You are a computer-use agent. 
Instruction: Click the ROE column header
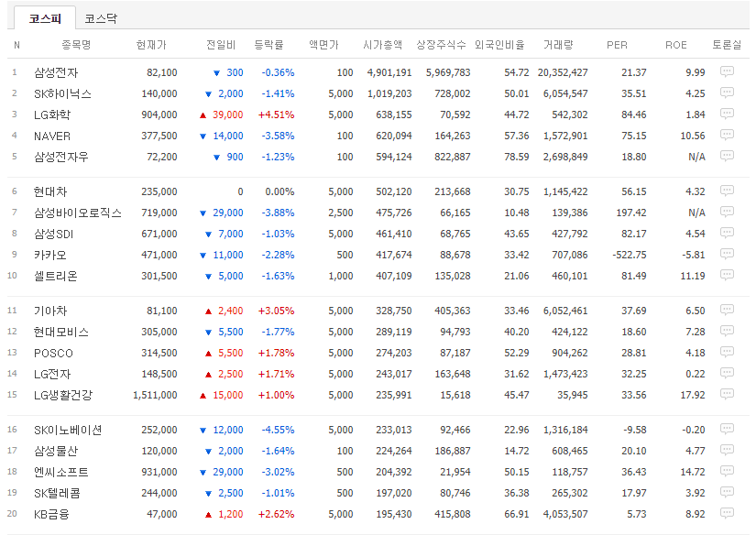pyautogui.click(x=676, y=45)
